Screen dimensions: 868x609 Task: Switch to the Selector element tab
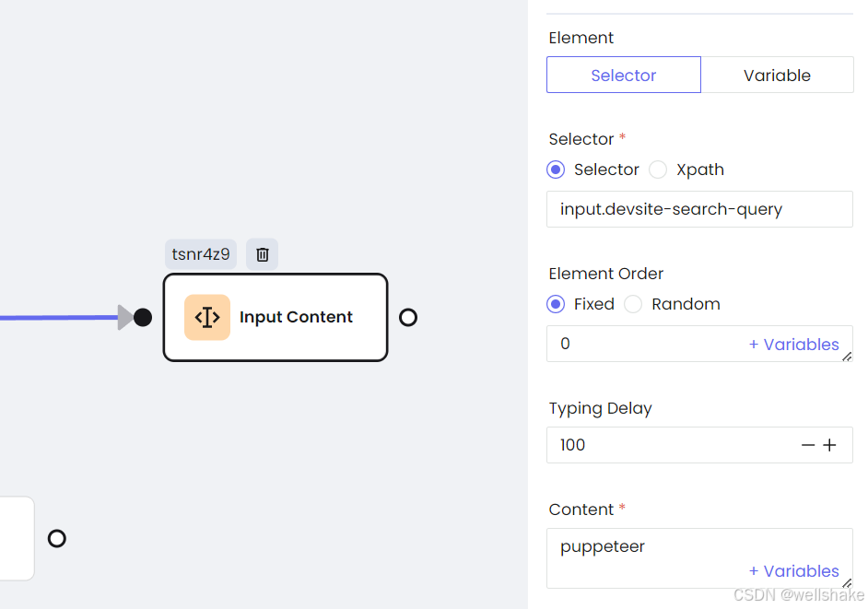pyautogui.click(x=624, y=75)
